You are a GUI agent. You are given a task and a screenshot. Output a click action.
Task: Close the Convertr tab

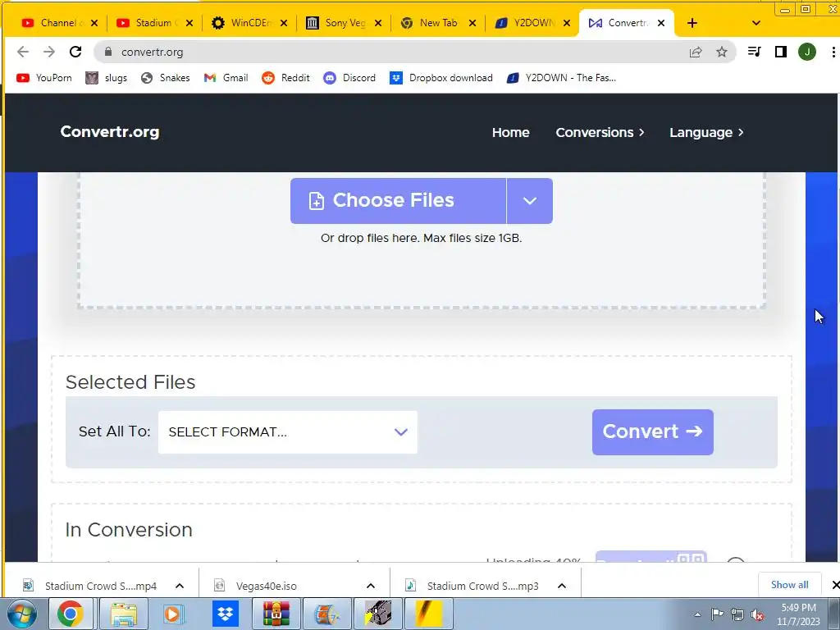tap(661, 23)
